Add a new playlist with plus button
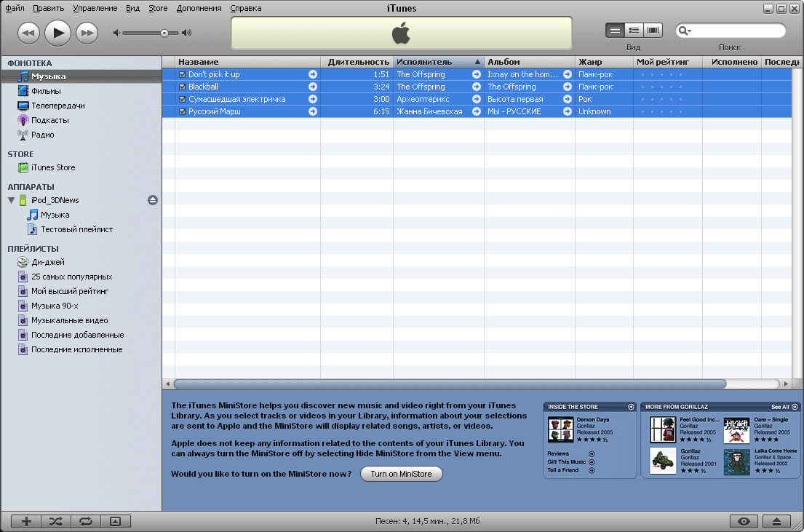The height and width of the screenshot is (532, 804). pyautogui.click(x=26, y=522)
